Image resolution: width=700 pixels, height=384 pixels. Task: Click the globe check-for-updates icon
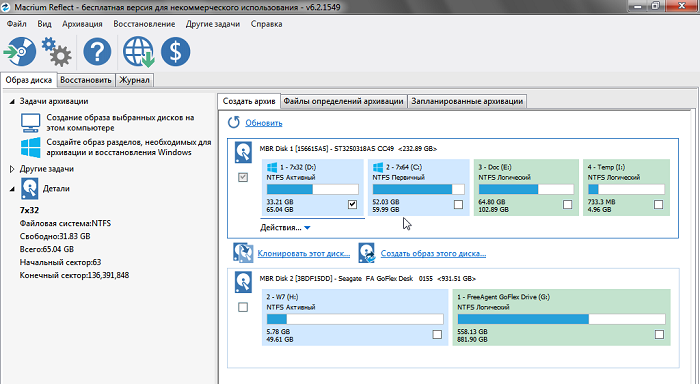[138, 52]
